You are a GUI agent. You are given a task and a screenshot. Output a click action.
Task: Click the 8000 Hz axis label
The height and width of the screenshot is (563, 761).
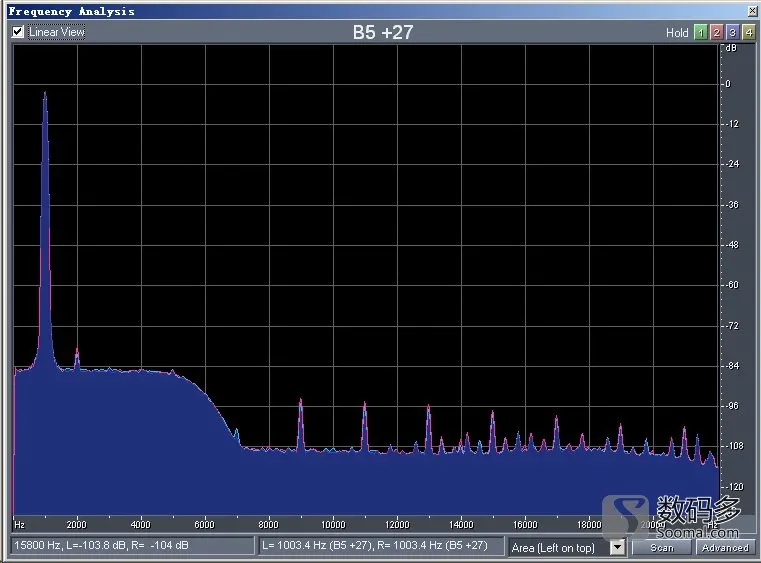tap(268, 525)
